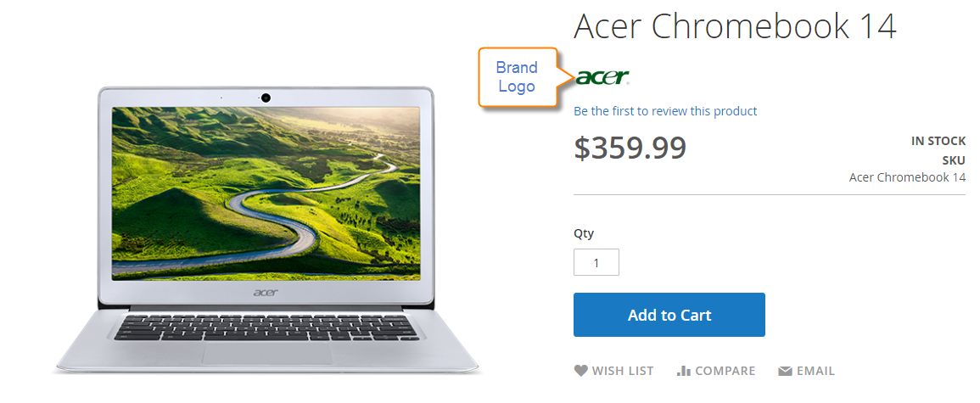
Task: Add to Cart the Chromebook
Action: [669, 315]
